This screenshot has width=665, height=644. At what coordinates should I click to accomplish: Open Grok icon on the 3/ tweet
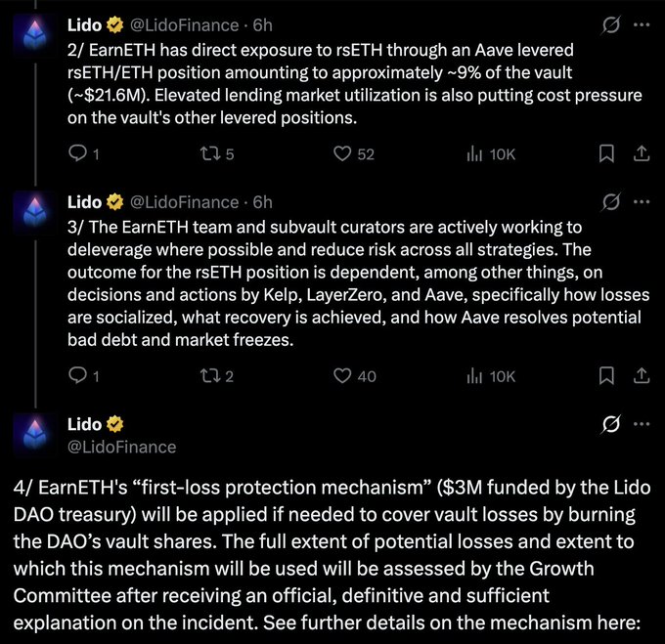click(610, 202)
